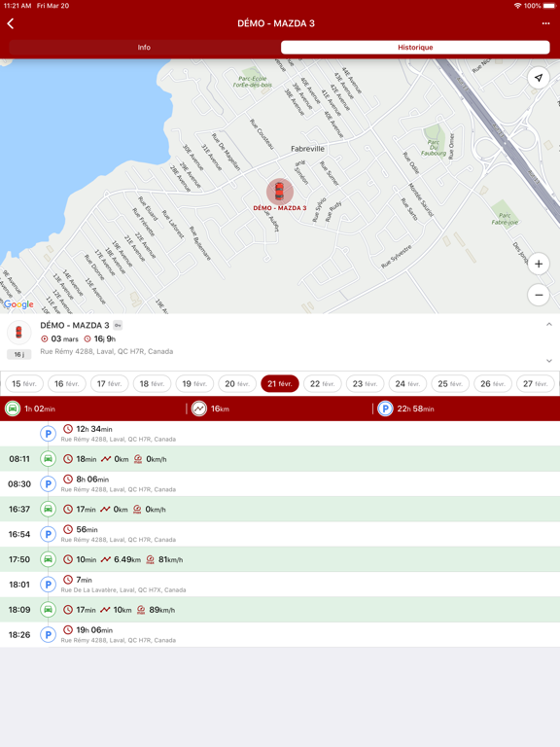Image resolution: width=560 pixels, height=747 pixels.
Task: Tap the parking total icon (22h 58min)
Action: [385, 409]
